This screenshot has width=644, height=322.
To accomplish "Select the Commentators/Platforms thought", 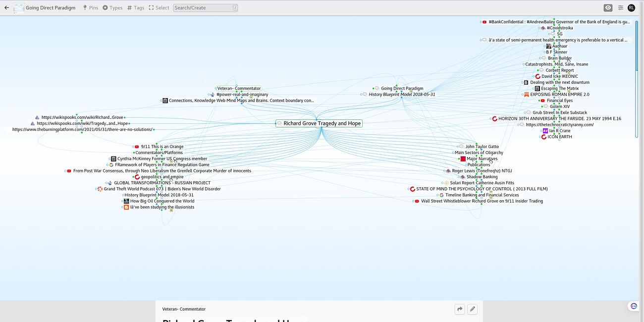I will coord(159,153).
